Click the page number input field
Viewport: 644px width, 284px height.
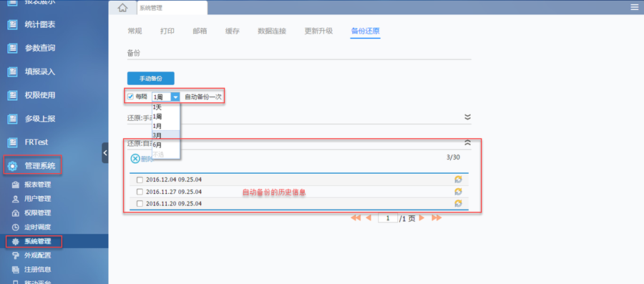(x=388, y=218)
